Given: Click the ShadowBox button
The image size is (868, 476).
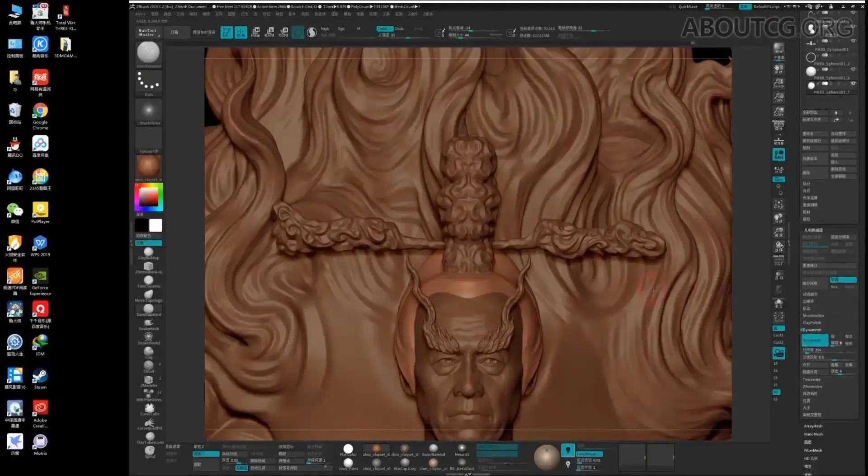Looking at the screenshot, I should 813,315.
